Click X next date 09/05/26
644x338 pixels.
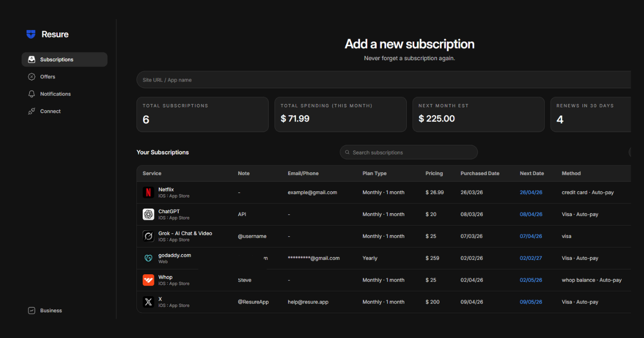(x=531, y=302)
